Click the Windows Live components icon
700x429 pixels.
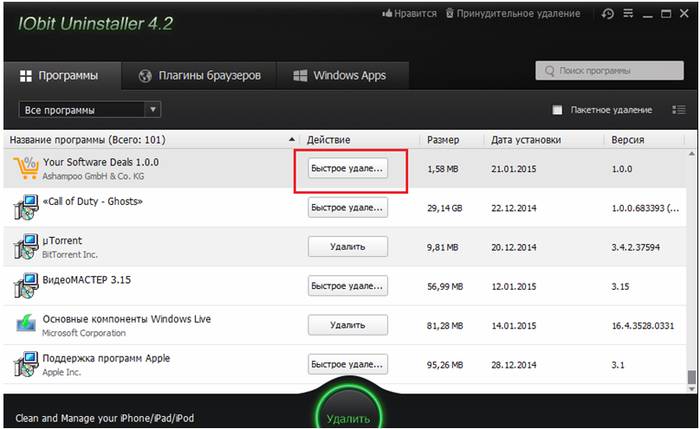(x=24, y=324)
